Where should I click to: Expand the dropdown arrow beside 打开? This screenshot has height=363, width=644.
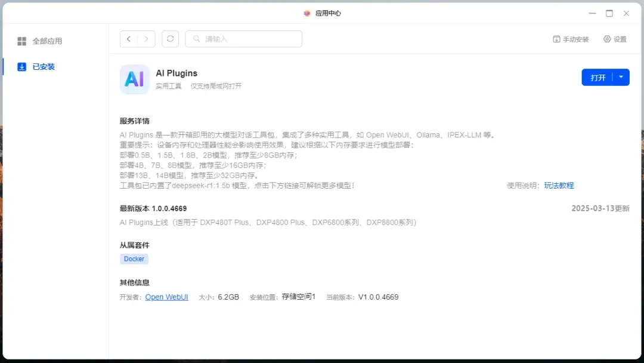tap(621, 77)
